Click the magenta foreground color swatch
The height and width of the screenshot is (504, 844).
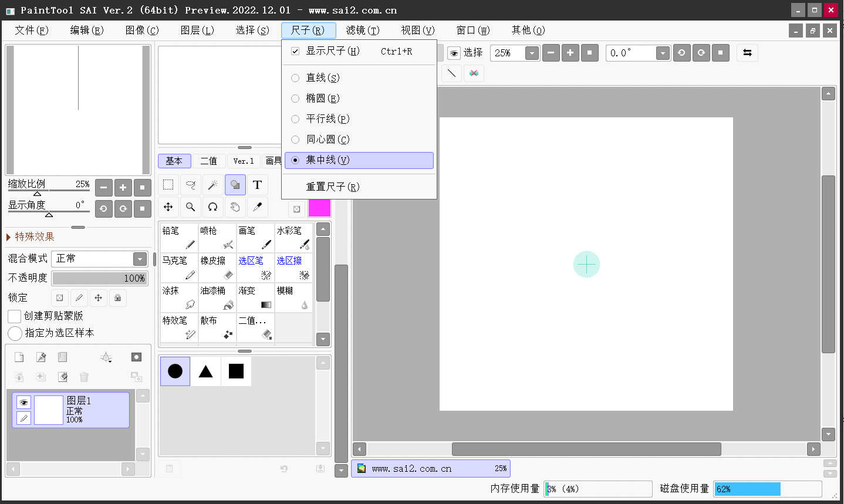coord(319,208)
